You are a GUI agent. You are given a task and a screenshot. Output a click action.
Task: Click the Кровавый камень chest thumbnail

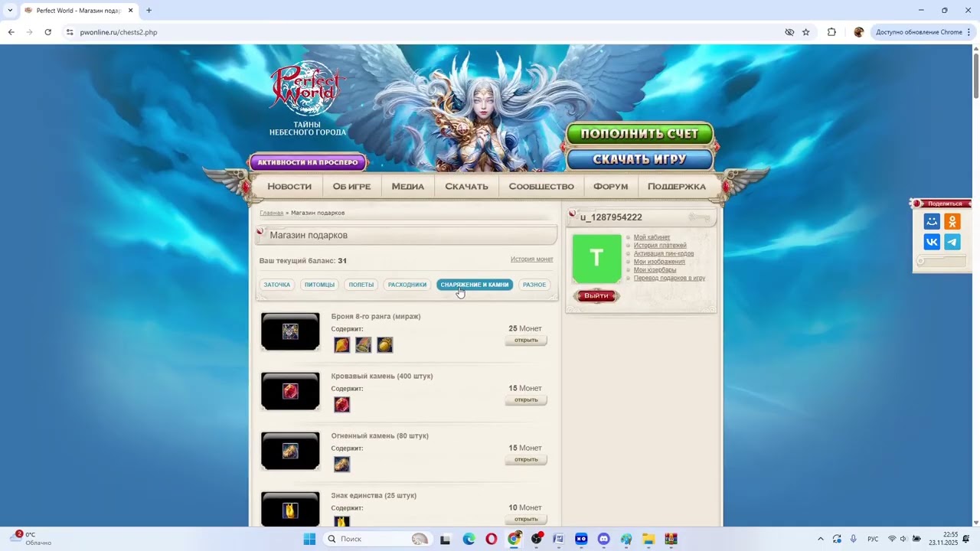coord(290,391)
